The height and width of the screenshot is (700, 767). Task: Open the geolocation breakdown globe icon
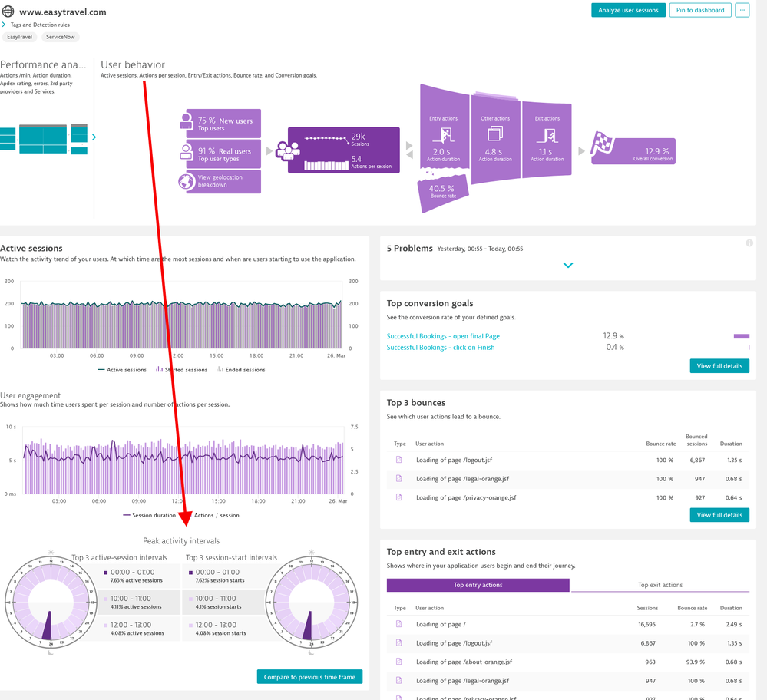187,182
